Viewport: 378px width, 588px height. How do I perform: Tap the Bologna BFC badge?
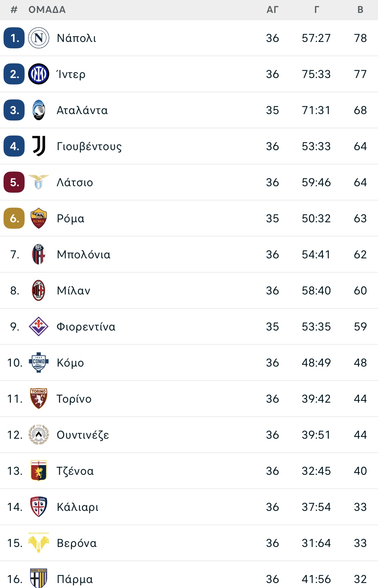click(39, 254)
